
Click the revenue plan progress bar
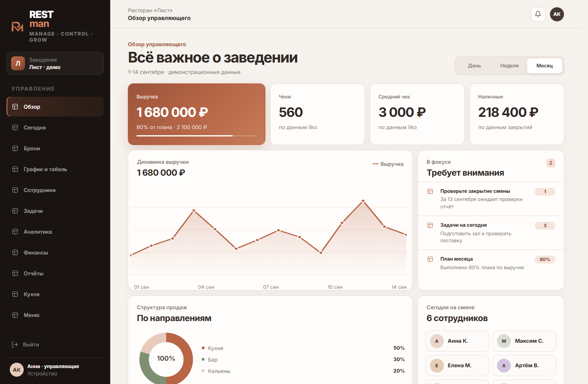click(x=196, y=136)
